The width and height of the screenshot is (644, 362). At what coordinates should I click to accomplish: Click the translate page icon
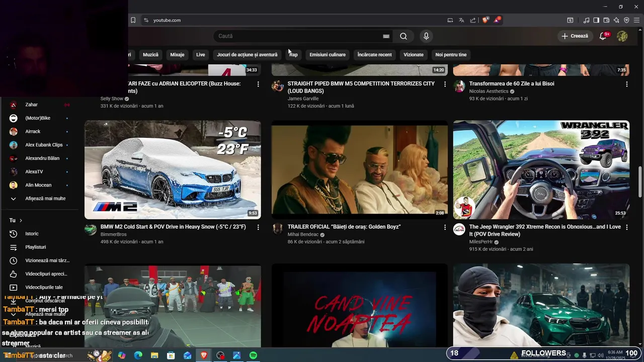point(461,20)
